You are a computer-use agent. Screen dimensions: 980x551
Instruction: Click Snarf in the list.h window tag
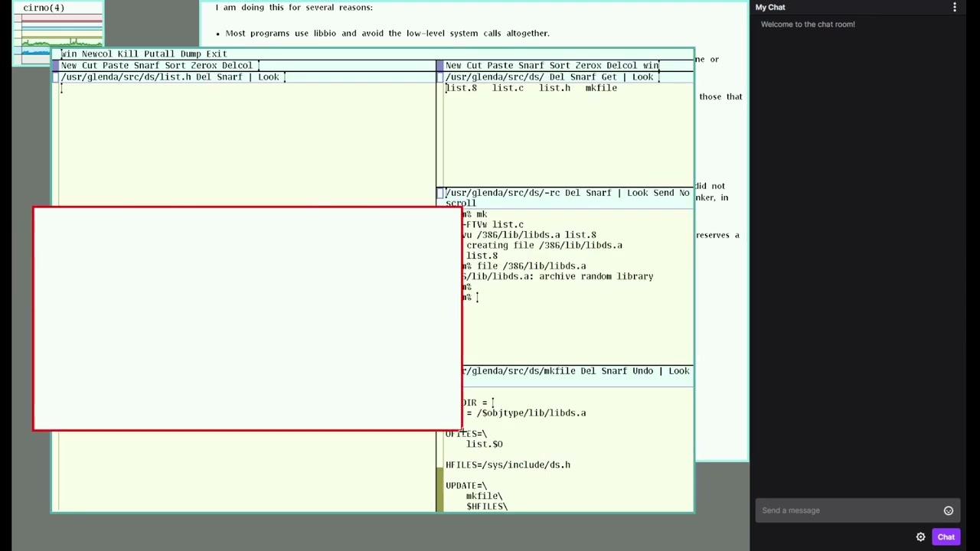(230, 77)
